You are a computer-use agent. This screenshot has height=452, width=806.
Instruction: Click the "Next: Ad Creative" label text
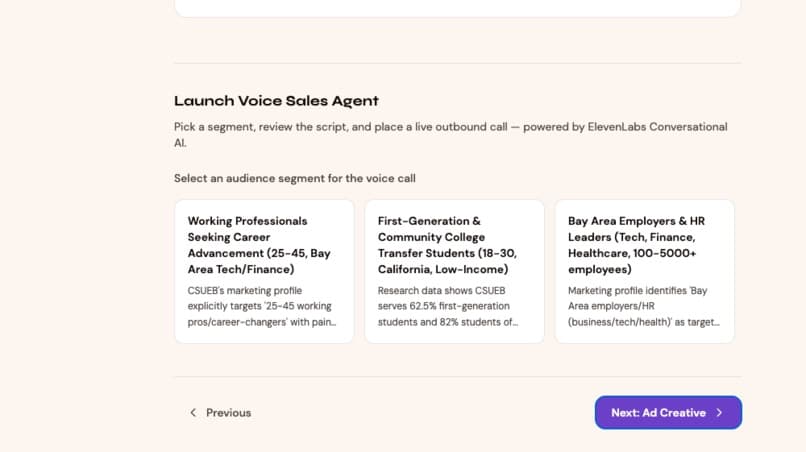(x=658, y=412)
